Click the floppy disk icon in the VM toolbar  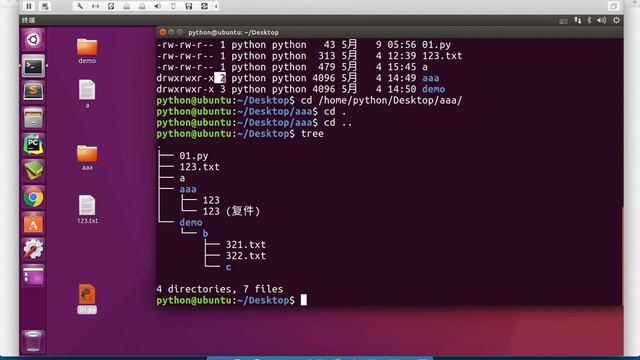(189, 6)
